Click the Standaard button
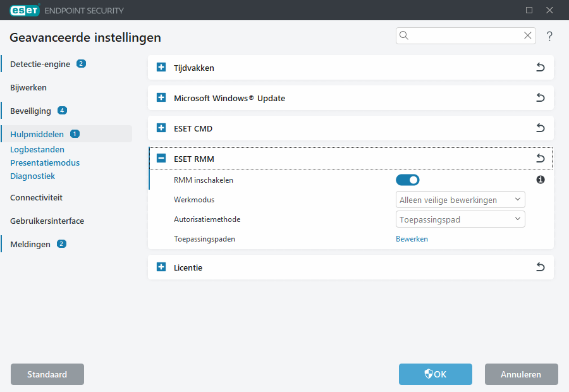Screen dimensions: 569x392 (x=47, y=374)
